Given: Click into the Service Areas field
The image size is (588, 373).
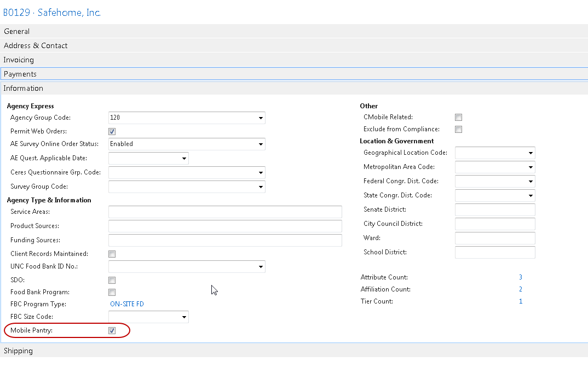Looking at the screenshot, I should (x=225, y=212).
